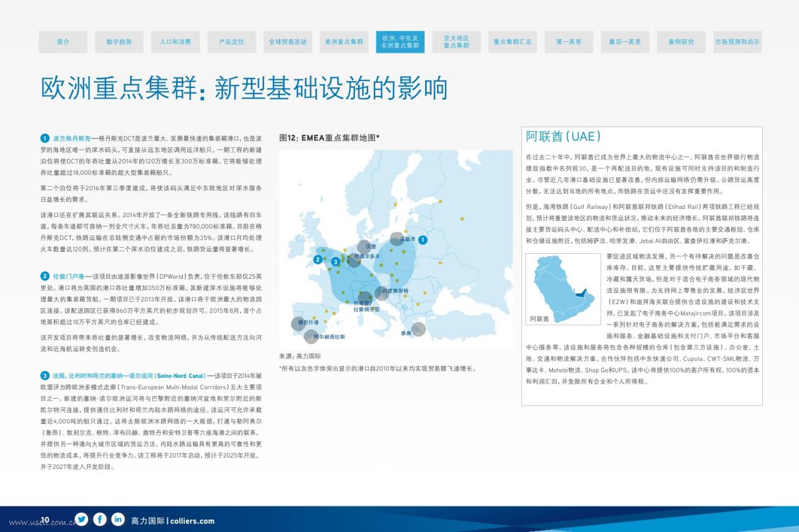Open the Facebook icon in the footer
799x532 pixels.
(99, 519)
